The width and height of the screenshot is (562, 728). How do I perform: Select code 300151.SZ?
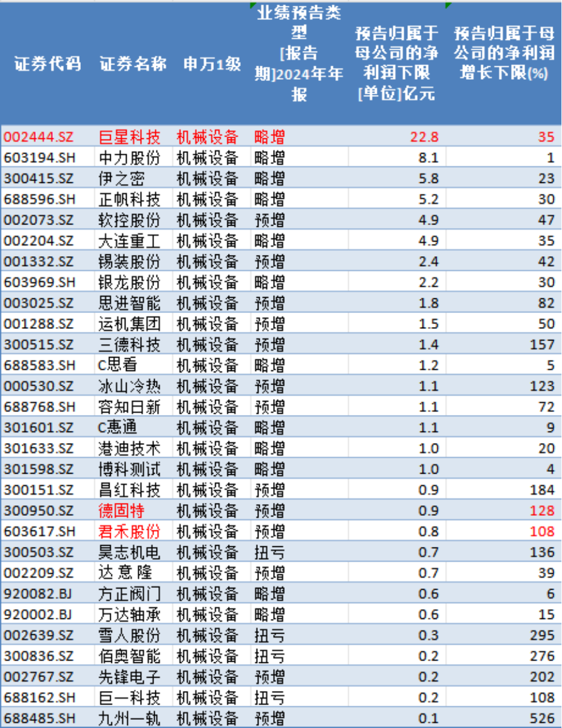pyautogui.click(x=39, y=490)
